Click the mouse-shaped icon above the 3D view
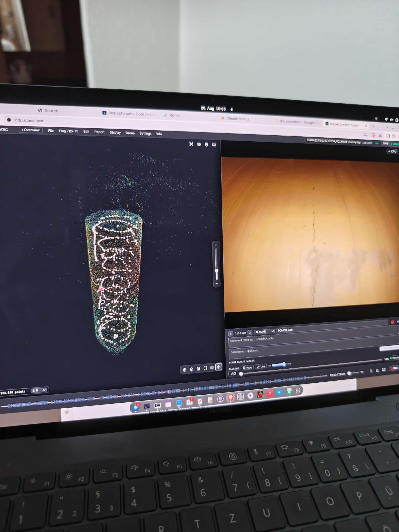Image resolution: width=399 pixels, height=532 pixels. pos(207,144)
